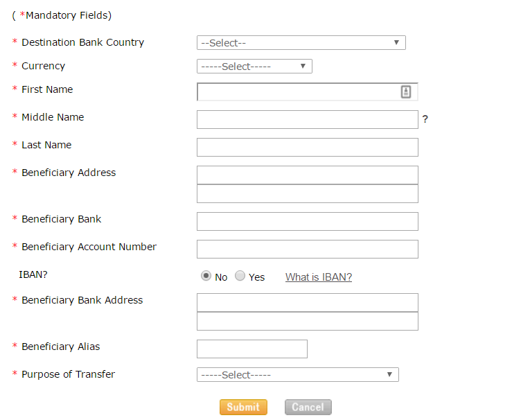530x420 pixels.
Task: Click the second Beneficiary Bank Address line
Action: (308, 321)
